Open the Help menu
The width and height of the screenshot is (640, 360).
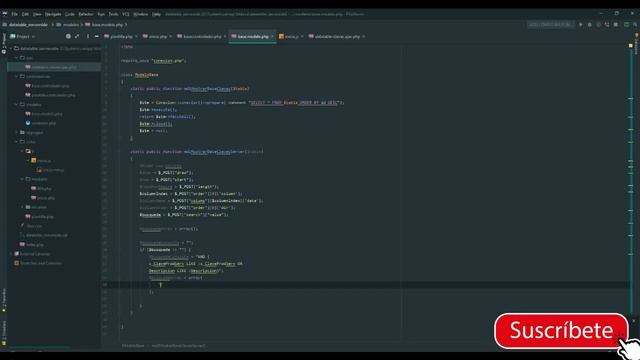156,14
